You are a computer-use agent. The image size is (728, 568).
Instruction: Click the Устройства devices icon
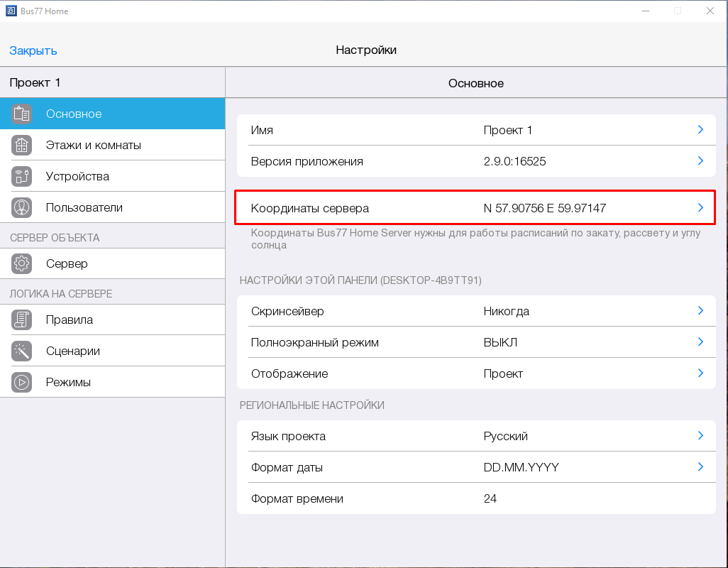tap(22, 176)
